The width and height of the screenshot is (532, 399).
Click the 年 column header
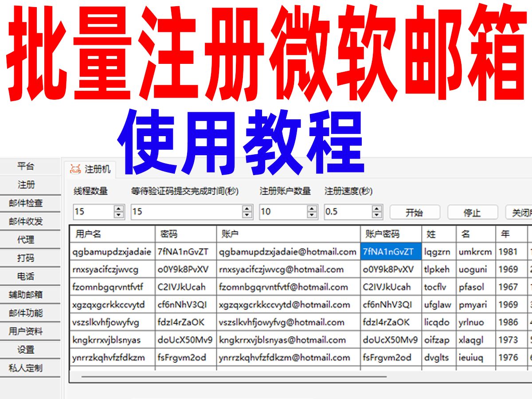click(x=512, y=234)
